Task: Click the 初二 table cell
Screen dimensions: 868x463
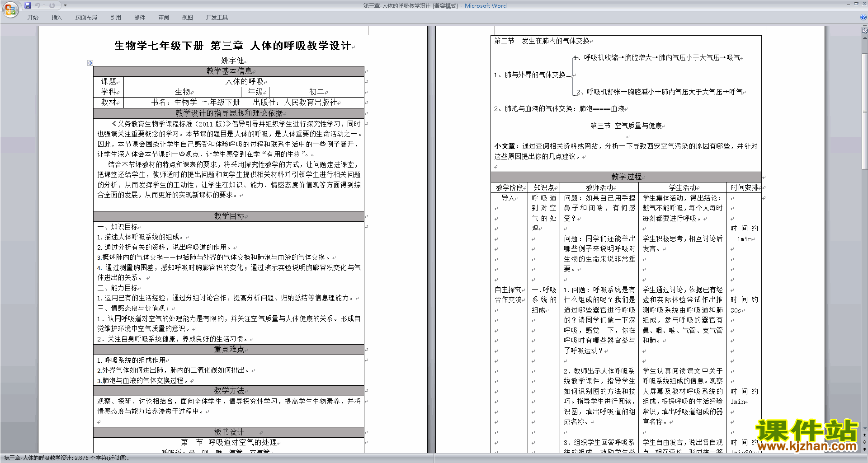Action: point(316,92)
